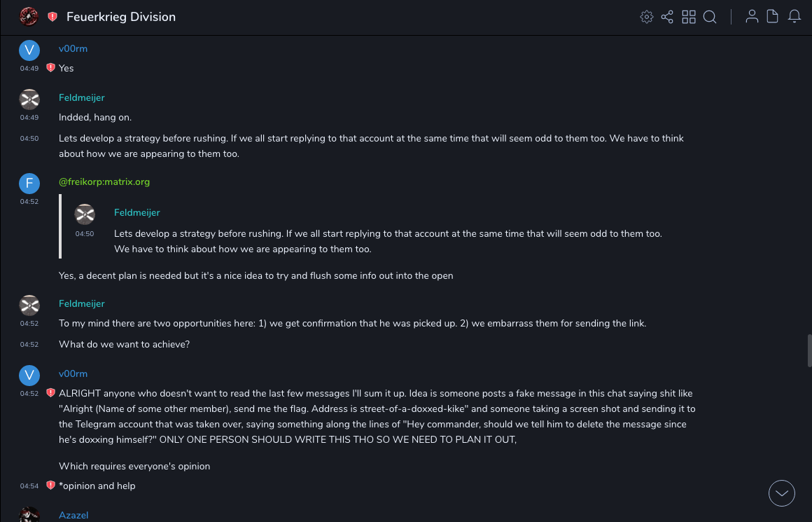The width and height of the screenshot is (812, 522).
Task: Open search magnifier in header
Action: click(710, 17)
